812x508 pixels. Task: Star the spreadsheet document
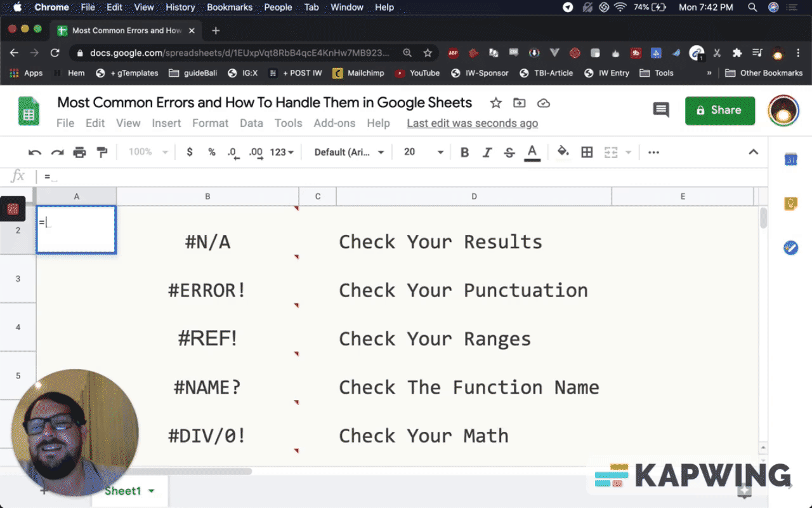[x=496, y=103]
